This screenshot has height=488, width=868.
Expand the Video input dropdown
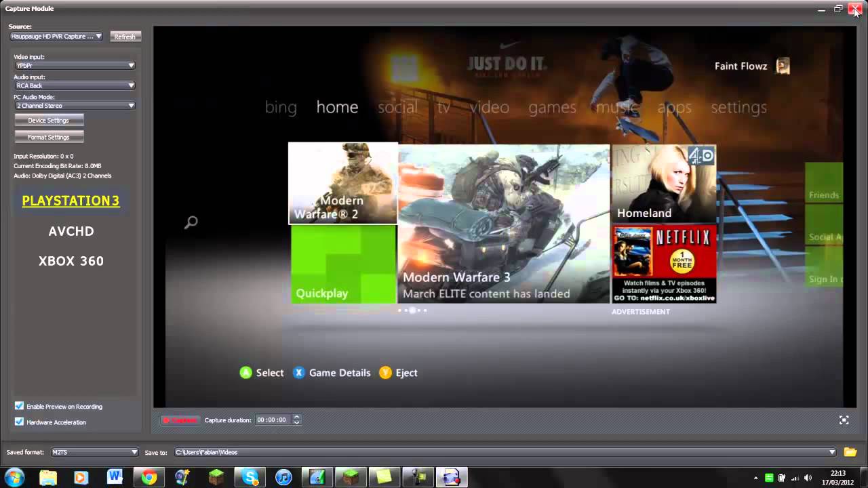tap(75, 66)
